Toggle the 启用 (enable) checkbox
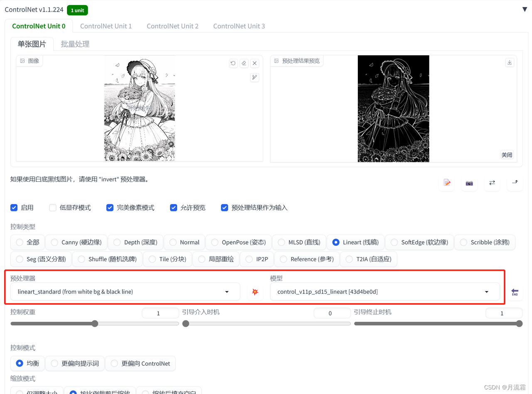The image size is (532, 394). [14, 208]
